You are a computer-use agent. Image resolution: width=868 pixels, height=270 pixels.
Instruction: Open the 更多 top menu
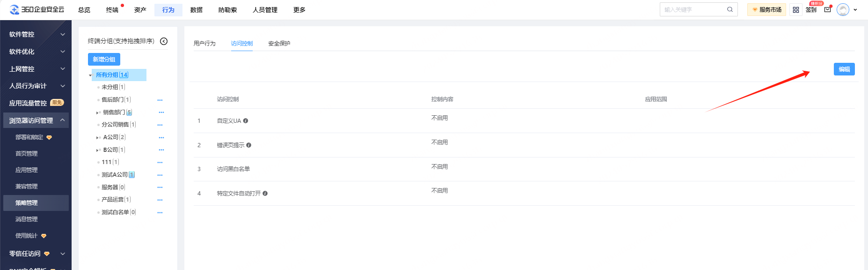(x=299, y=10)
